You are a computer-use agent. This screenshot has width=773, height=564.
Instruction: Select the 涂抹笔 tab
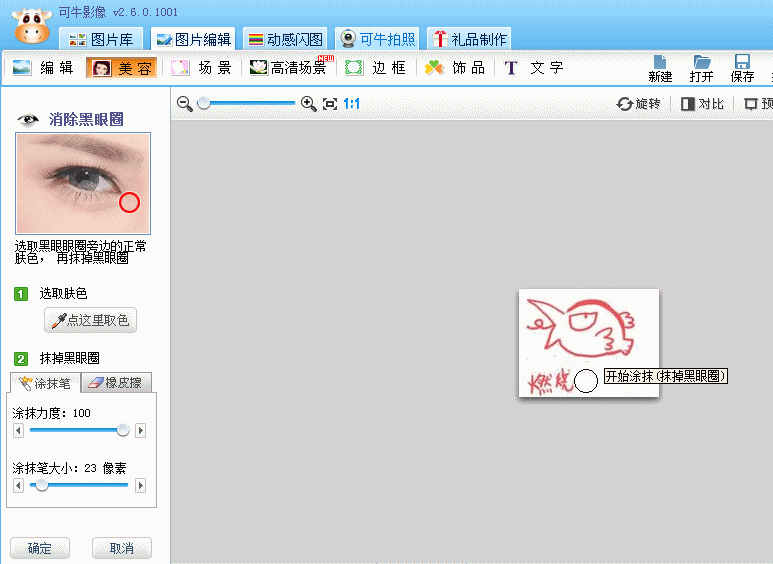tap(45, 383)
